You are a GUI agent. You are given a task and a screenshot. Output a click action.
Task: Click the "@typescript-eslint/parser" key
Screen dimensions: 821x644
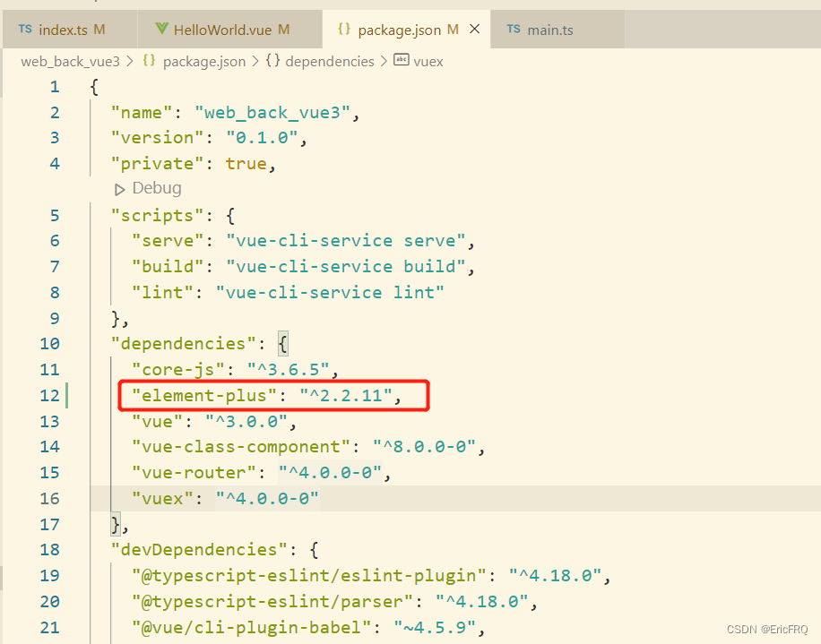coord(272,602)
